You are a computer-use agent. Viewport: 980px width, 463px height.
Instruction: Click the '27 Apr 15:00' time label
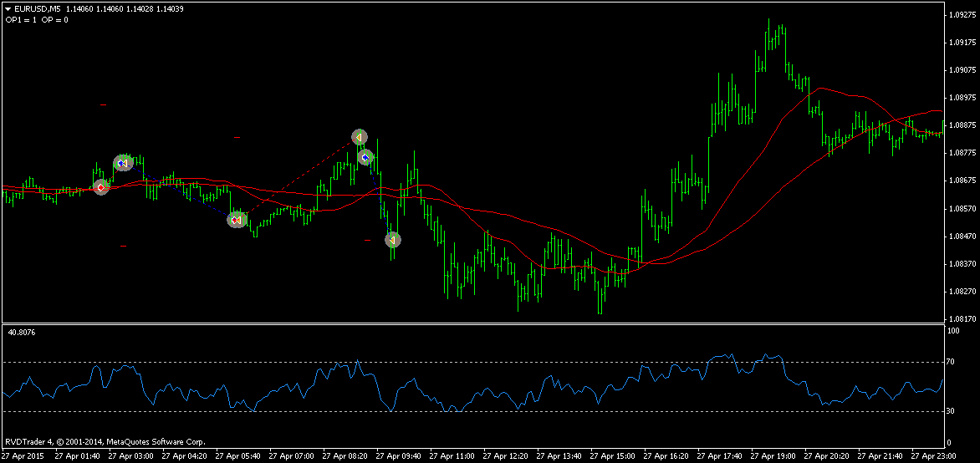pos(614,455)
